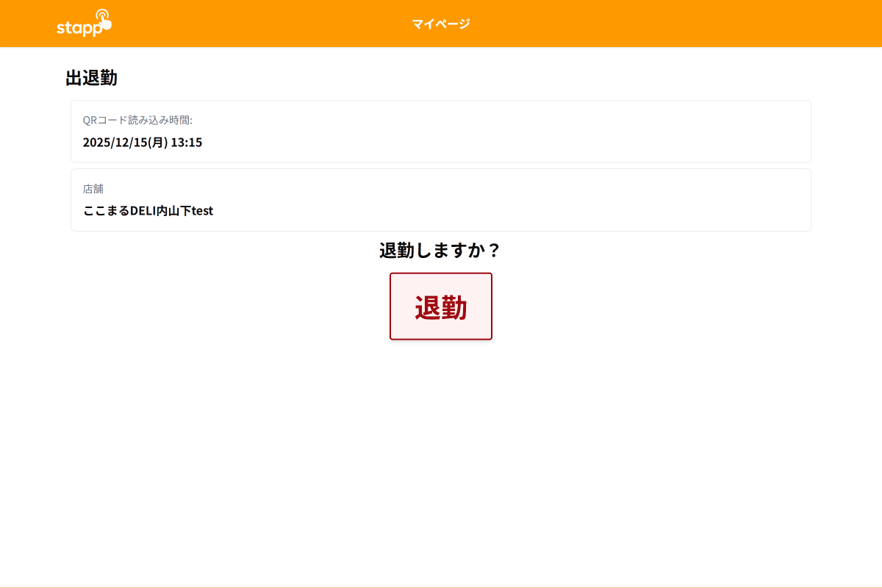Click the (月) weekday in the timestamp
This screenshot has width=882, height=588.
pos(157,143)
